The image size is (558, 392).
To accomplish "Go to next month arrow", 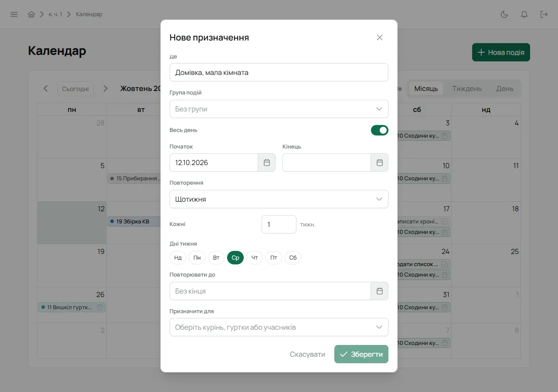I will coord(105,88).
